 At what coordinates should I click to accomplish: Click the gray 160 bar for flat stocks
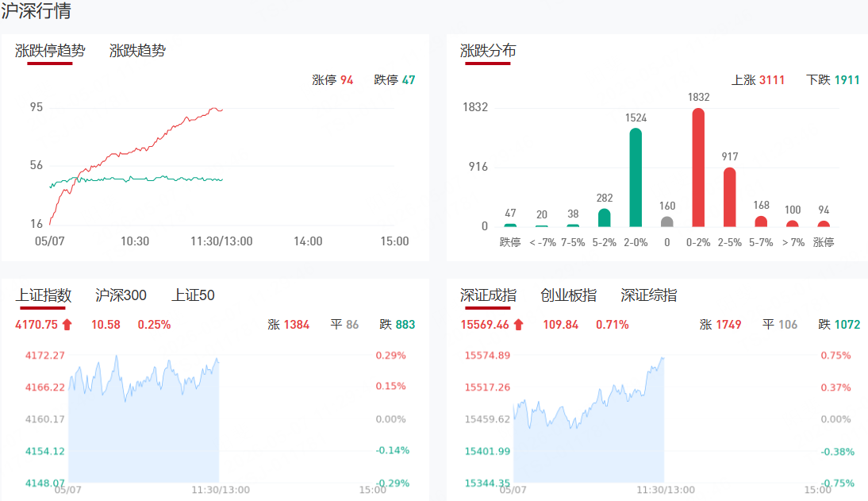click(x=667, y=222)
